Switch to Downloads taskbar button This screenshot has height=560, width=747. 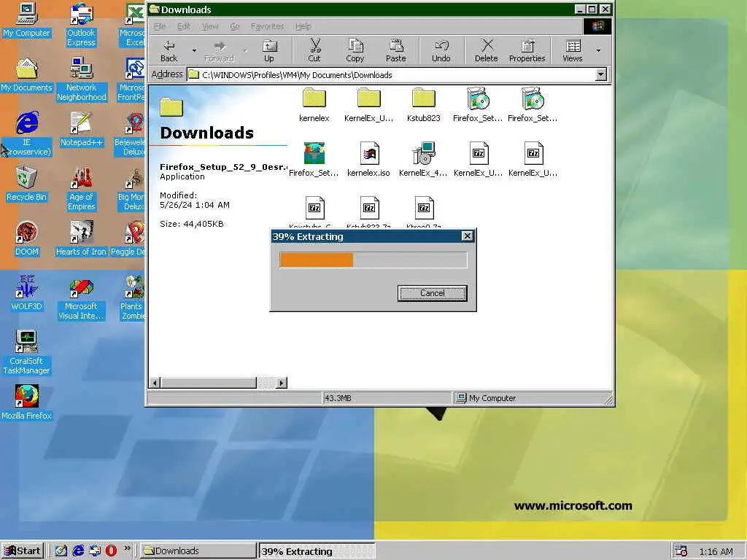[198, 551]
